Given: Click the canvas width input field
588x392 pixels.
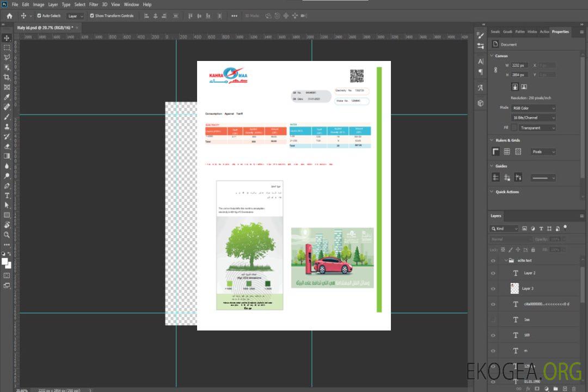Looking at the screenshot, I should [x=520, y=65].
